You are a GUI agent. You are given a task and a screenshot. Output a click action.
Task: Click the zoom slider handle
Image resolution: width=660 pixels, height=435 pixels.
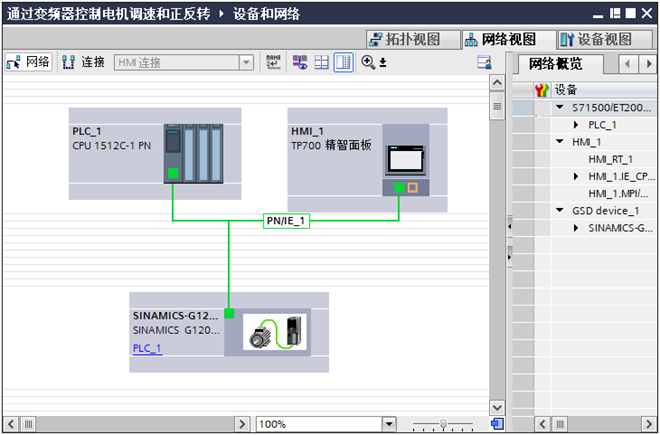[x=443, y=424]
